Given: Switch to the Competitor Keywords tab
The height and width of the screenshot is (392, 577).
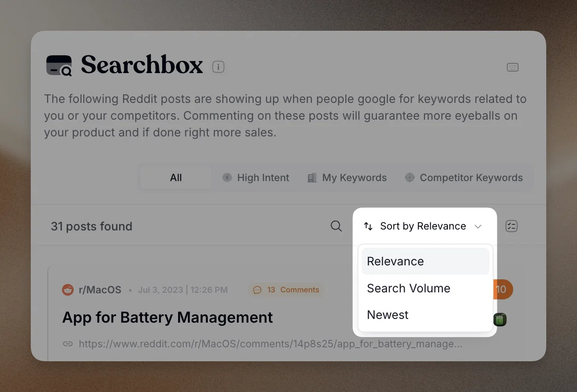Looking at the screenshot, I should pyautogui.click(x=464, y=178).
